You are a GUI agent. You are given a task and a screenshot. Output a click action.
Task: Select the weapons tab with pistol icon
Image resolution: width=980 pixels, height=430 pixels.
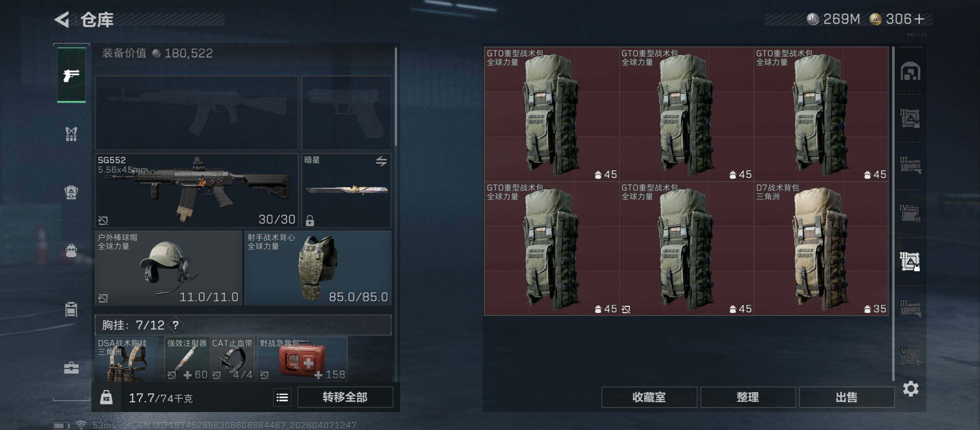(x=71, y=75)
